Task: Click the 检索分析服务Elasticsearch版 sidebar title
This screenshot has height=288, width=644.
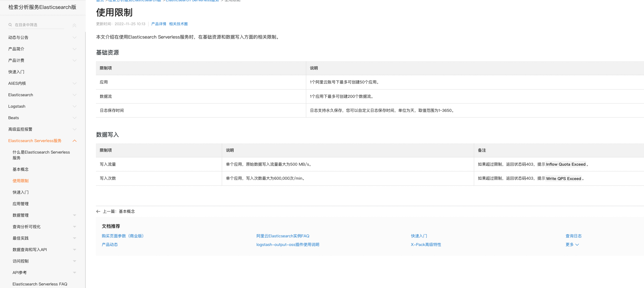Action: click(42, 7)
